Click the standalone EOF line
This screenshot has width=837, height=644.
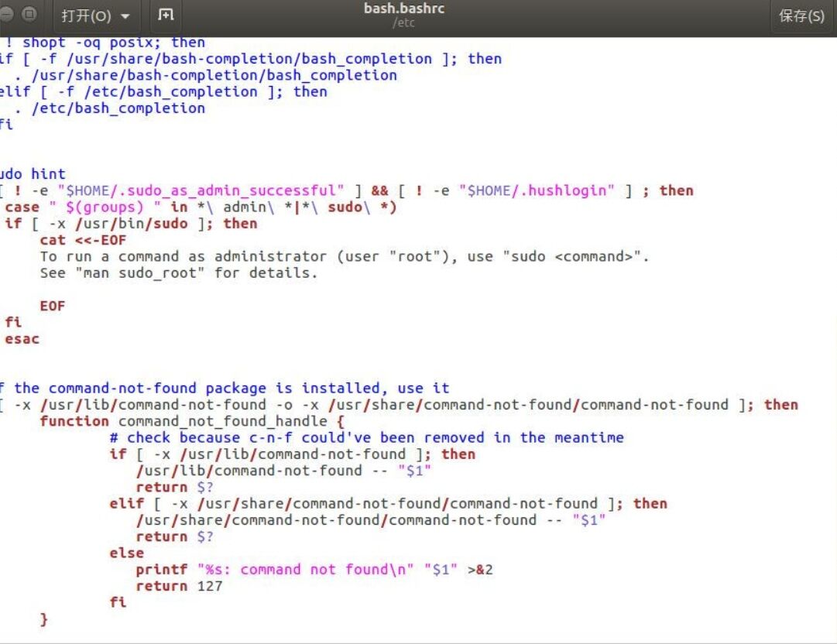tap(53, 307)
